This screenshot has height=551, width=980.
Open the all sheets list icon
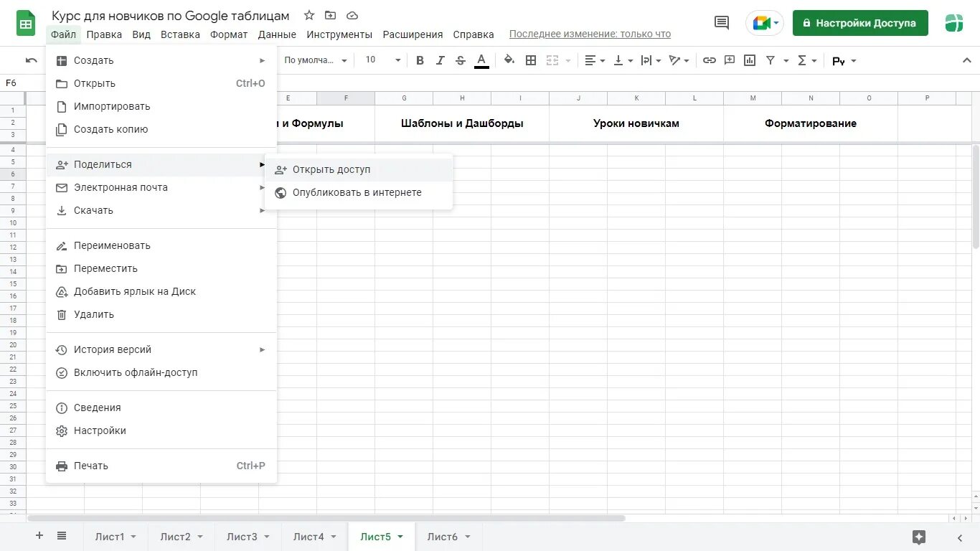tap(62, 535)
